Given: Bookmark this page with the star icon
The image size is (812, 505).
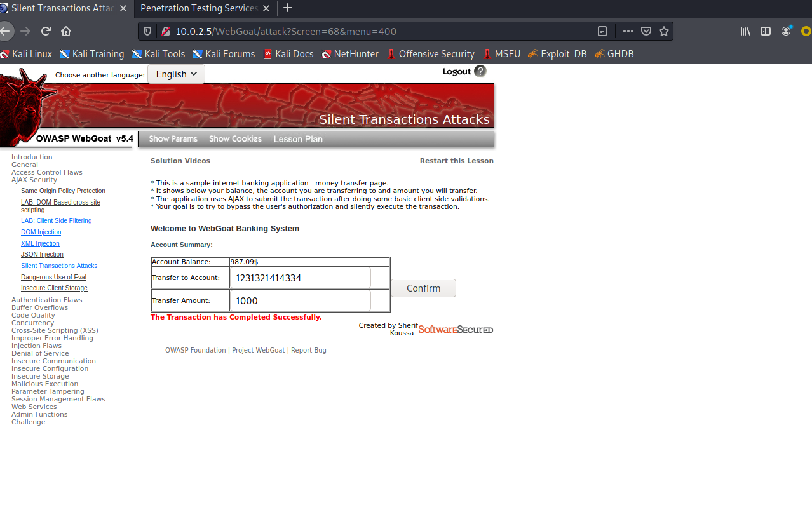Looking at the screenshot, I should pos(664,31).
